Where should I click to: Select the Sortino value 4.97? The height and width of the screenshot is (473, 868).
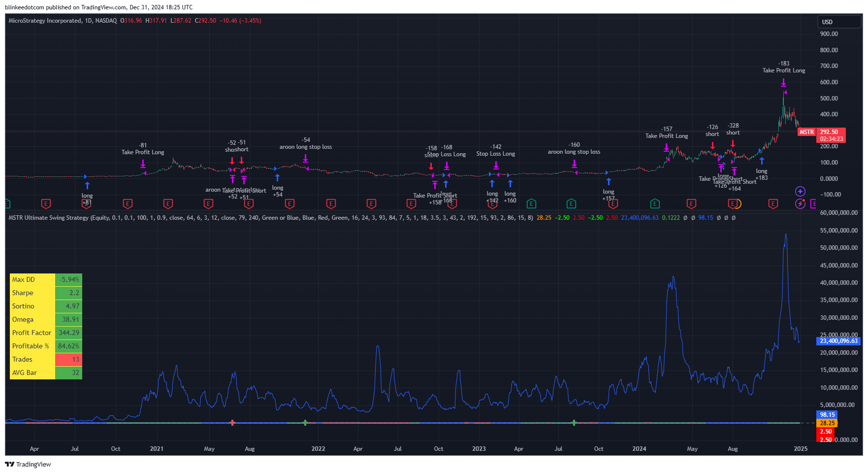coord(69,306)
